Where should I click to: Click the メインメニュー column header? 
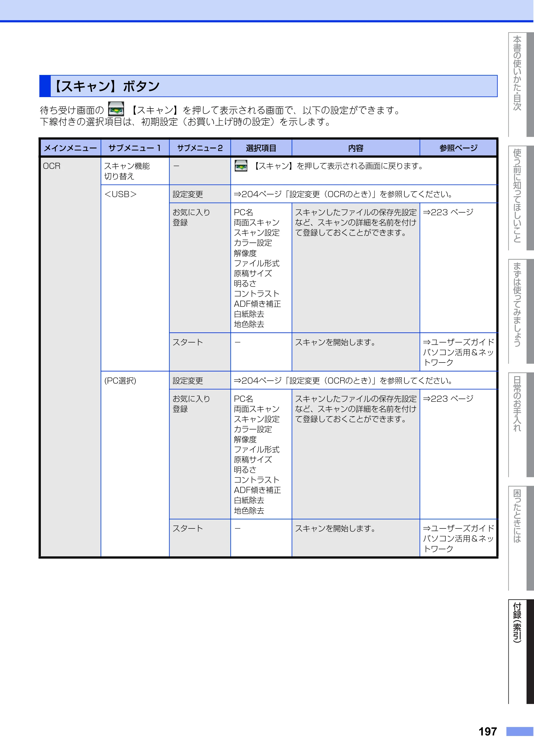click(x=70, y=148)
